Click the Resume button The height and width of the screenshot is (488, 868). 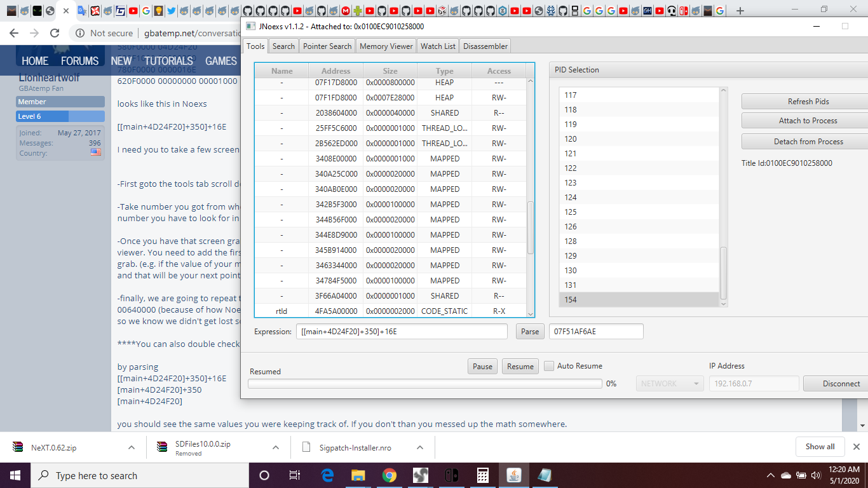click(520, 366)
